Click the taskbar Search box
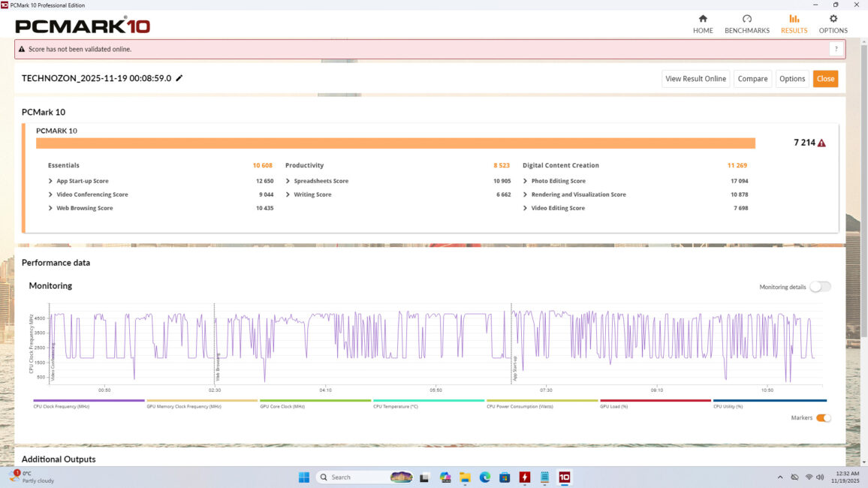Viewport: 868px width, 488px height. click(x=366, y=477)
